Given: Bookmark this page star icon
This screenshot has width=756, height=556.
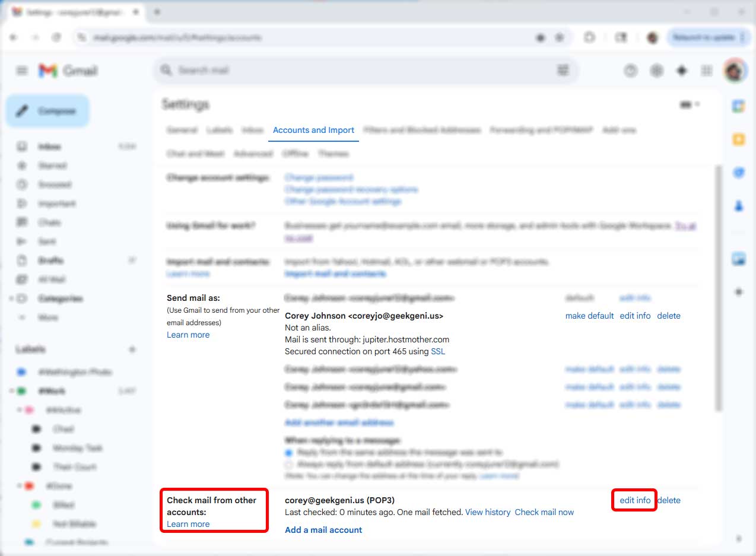Looking at the screenshot, I should tap(559, 37).
